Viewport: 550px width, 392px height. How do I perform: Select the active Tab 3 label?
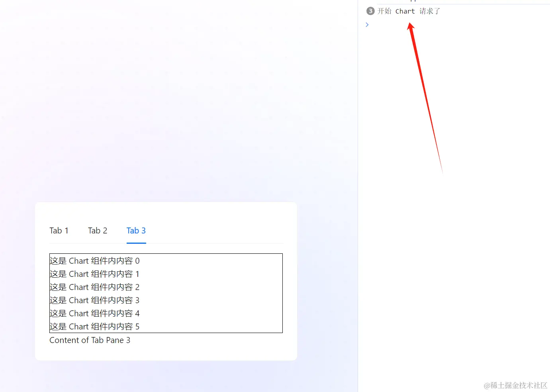click(x=136, y=231)
